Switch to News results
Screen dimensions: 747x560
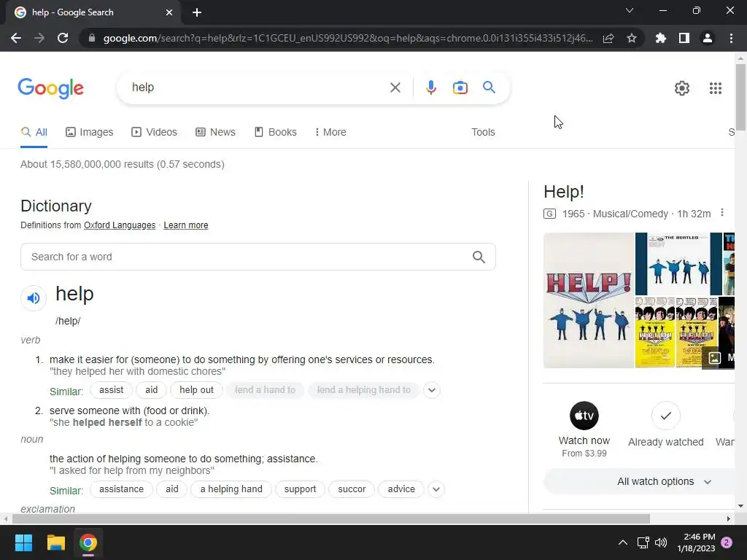pyautogui.click(x=215, y=132)
